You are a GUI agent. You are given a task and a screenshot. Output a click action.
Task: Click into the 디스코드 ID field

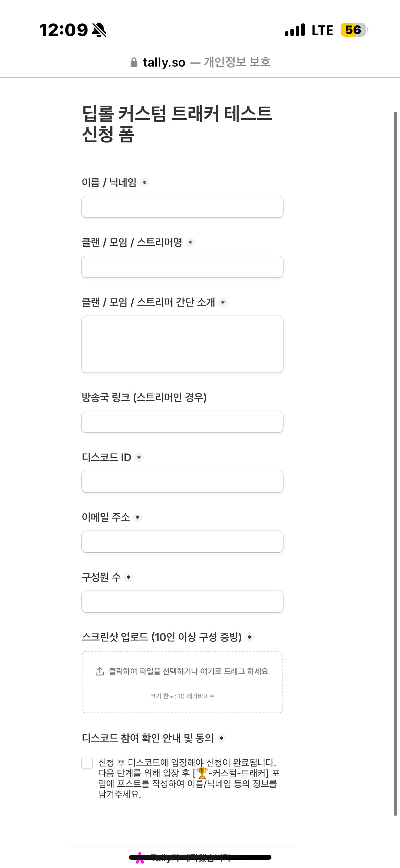(x=182, y=482)
